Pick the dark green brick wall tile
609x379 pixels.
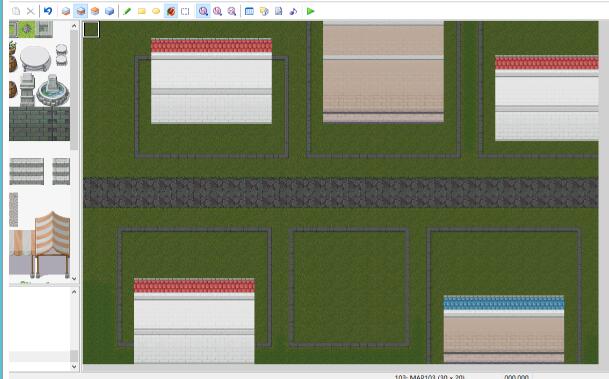coord(39,124)
